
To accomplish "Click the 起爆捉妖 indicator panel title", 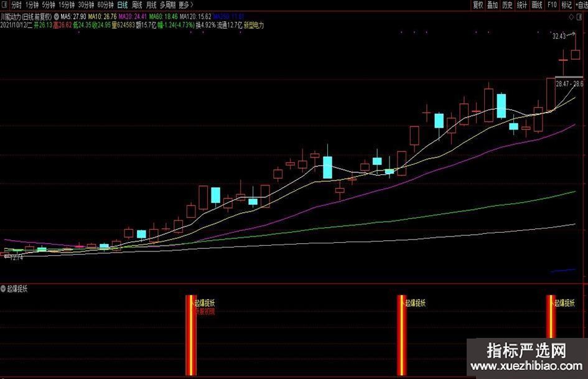I will 17,289.
